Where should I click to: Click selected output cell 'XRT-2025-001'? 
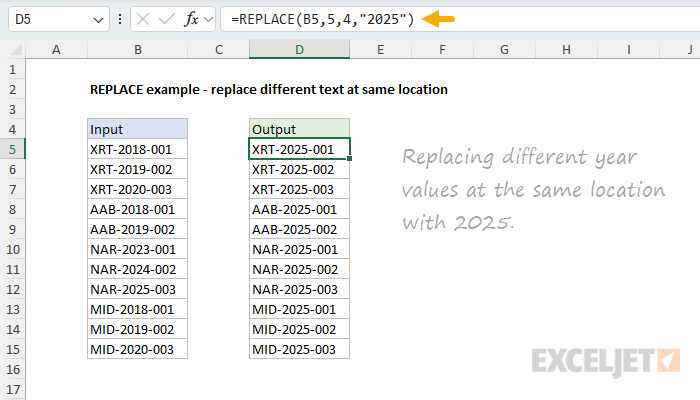[x=299, y=149]
